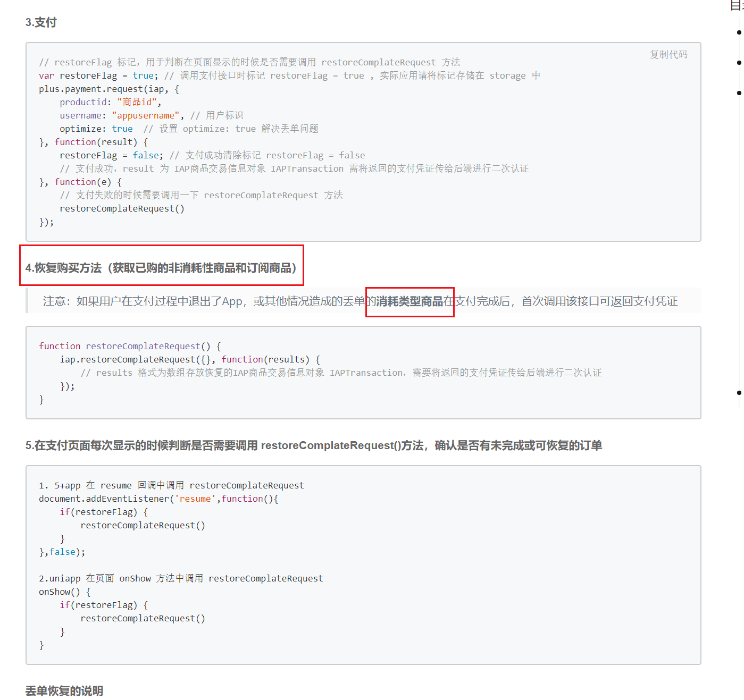Viewport: 744px width, 700px height.
Task: Click the 丢单恢复的说明 heading
Action: (64, 691)
